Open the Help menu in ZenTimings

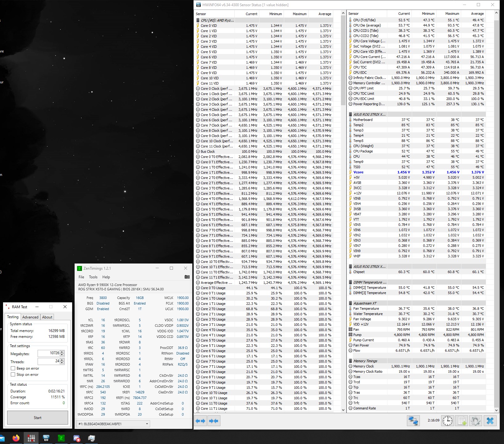106,277
